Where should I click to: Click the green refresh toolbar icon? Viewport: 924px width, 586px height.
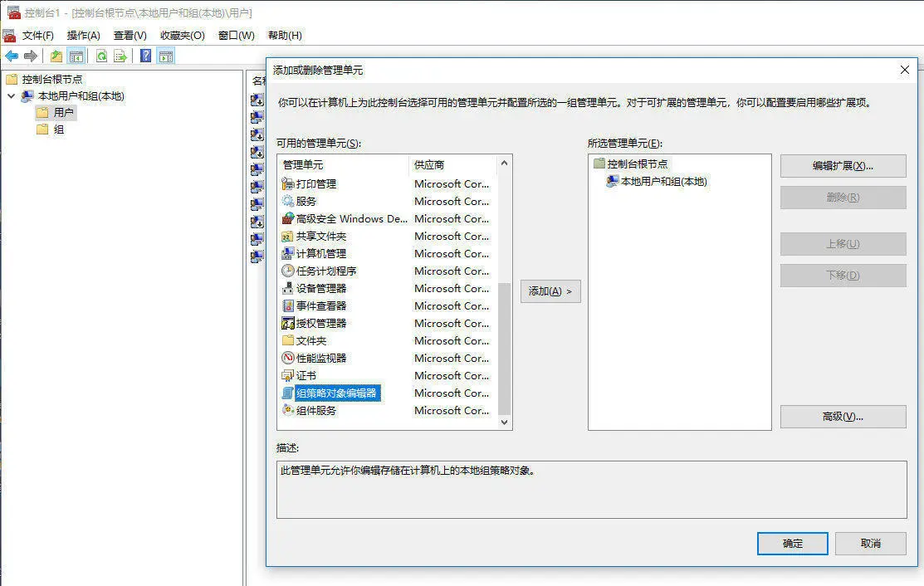pos(101,56)
